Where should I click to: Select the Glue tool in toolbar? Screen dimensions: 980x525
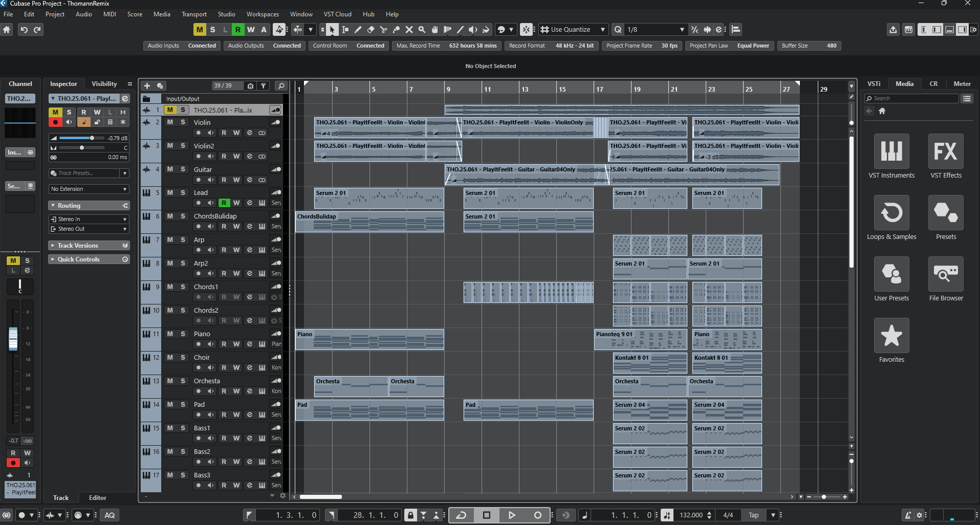[396, 30]
